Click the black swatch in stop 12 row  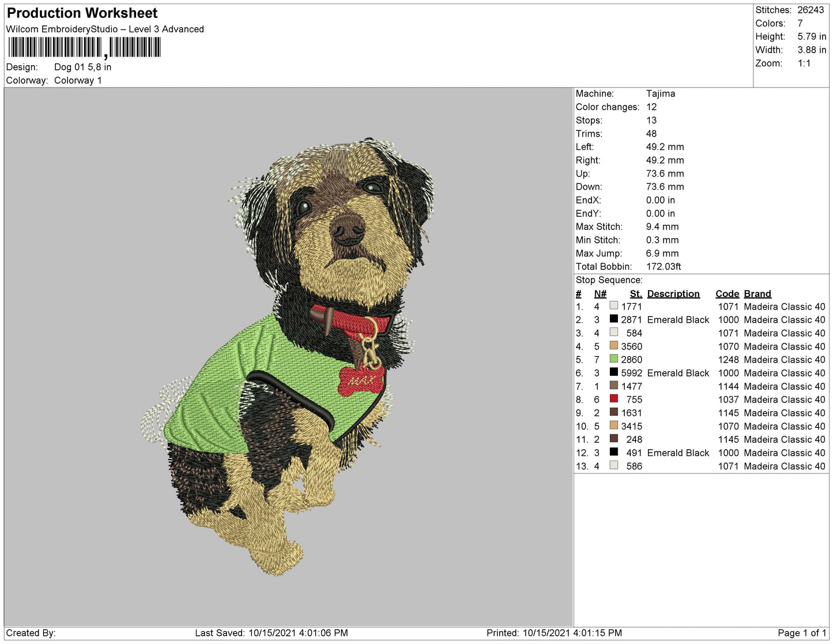point(614,452)
